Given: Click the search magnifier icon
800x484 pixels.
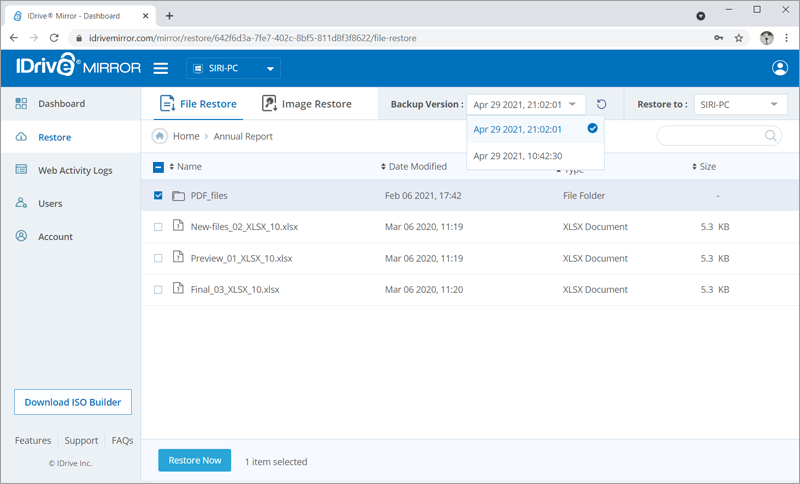Looking at the screenshot, I should point(771,136).
